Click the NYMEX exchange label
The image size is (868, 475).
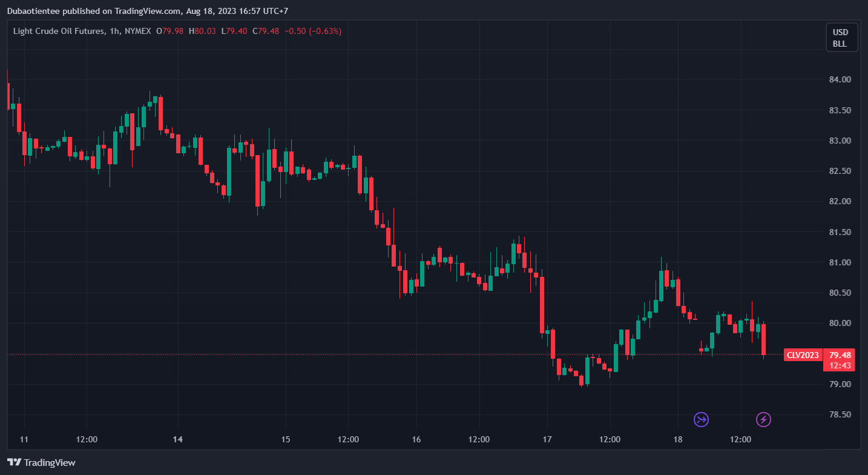coord(138,31)
